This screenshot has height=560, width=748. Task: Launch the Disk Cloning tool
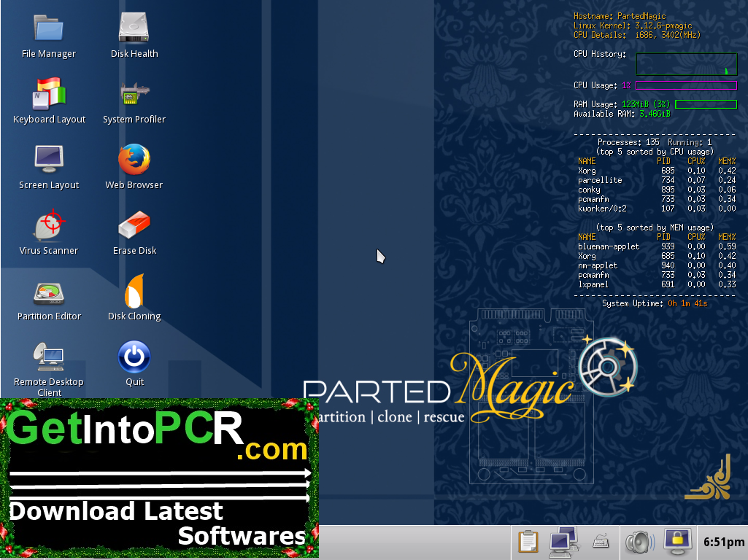point(134,291)
